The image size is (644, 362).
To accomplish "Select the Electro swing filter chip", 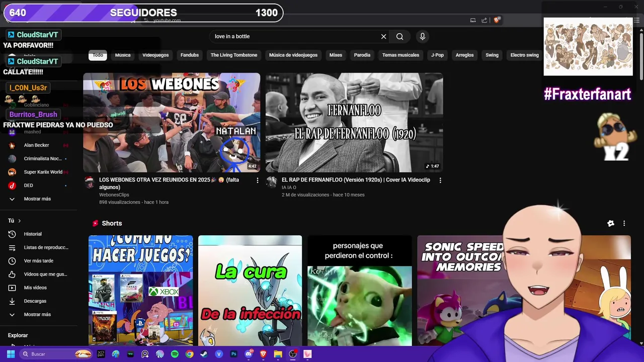I will (525, 55).
